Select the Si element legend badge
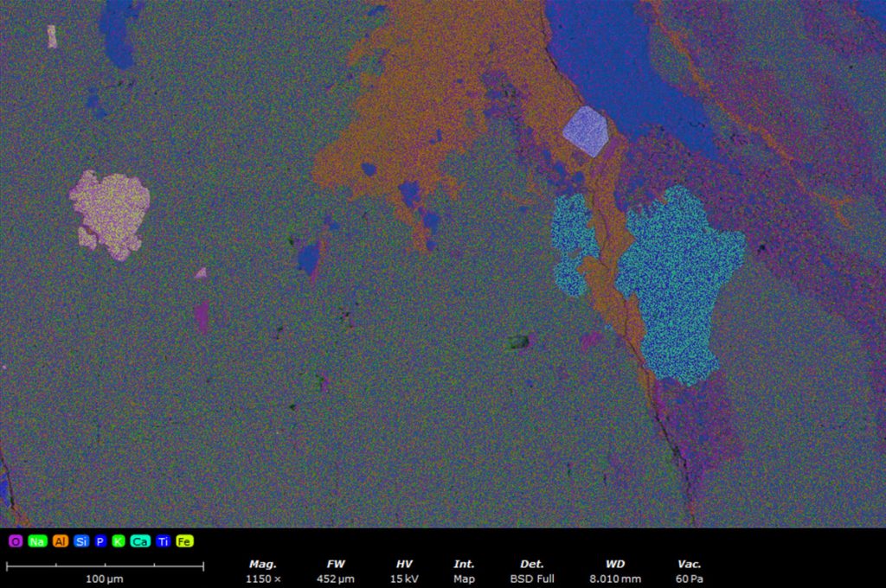Image resolution: width=886 pixels, height=588 pixels. (x=81, y=541)
